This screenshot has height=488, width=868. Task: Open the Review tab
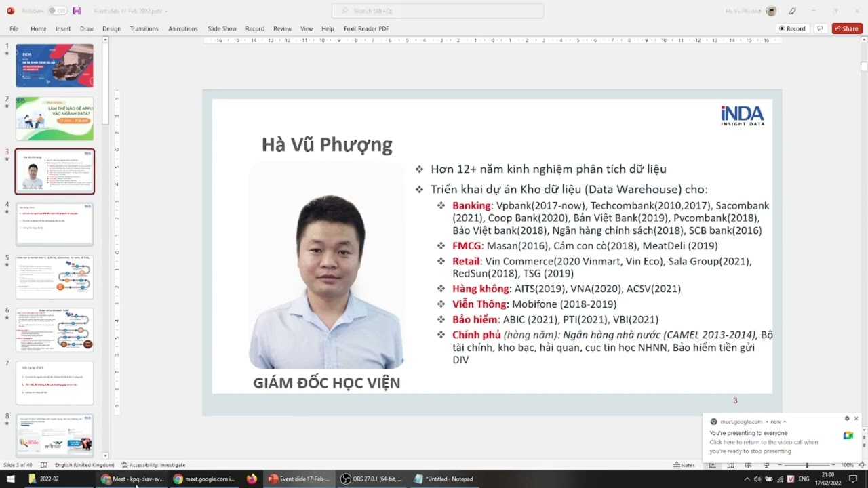(282, 28)
